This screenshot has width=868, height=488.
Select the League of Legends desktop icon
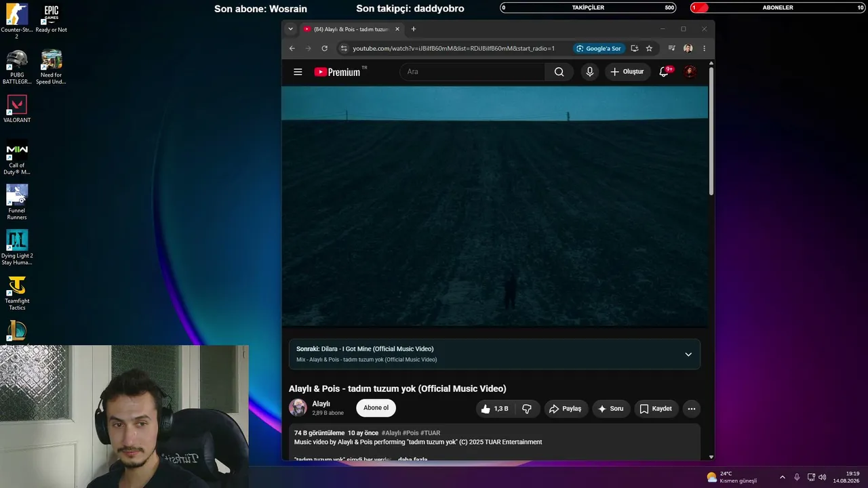17,331
